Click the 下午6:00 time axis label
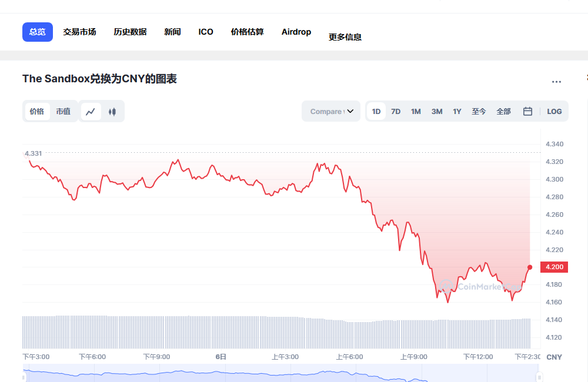This screenshot has width=588, height=382. pos(92,357)
